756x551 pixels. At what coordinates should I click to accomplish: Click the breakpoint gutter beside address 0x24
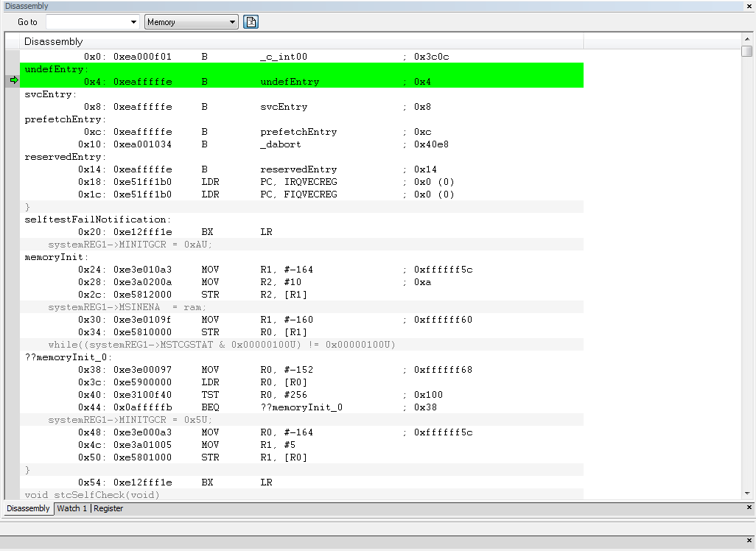13,270
